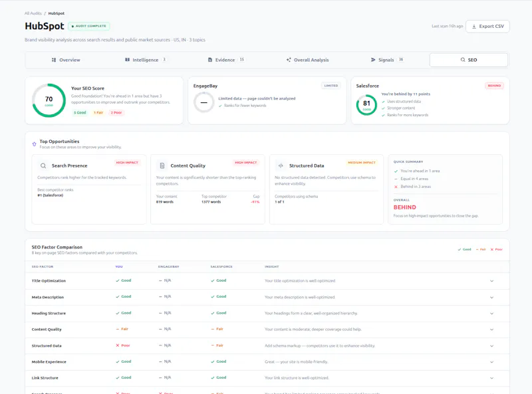Expand the Structured Data row chevron

coord(491,346)
